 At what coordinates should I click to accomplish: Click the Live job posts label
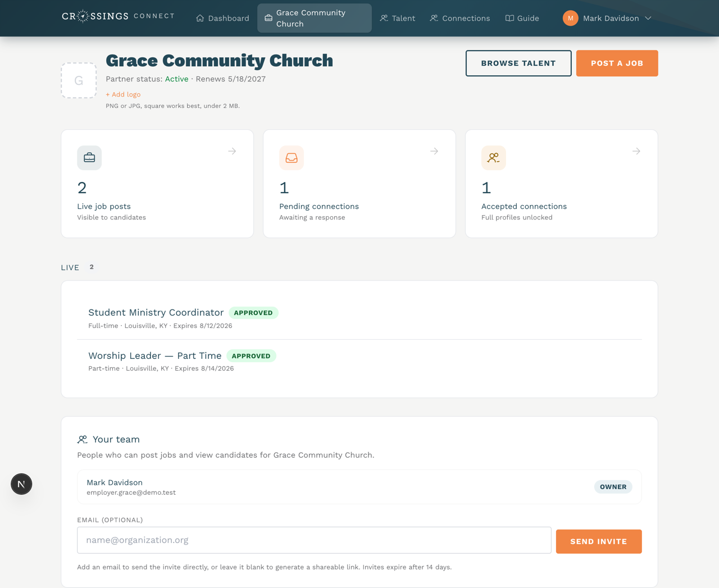pyautogui.click(x=104, y=206)
